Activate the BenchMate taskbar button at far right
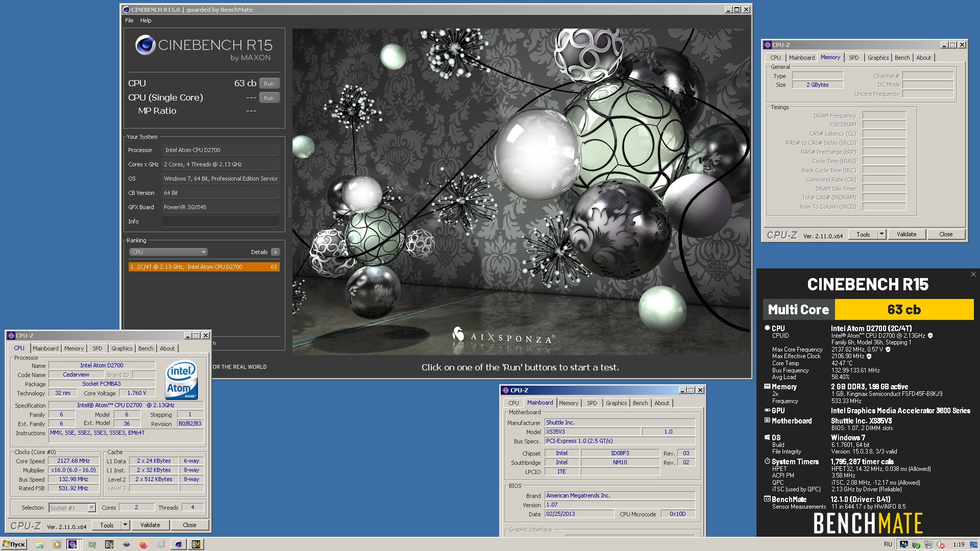The height and width of the screenshot is (551, 980). click(196, 544)
